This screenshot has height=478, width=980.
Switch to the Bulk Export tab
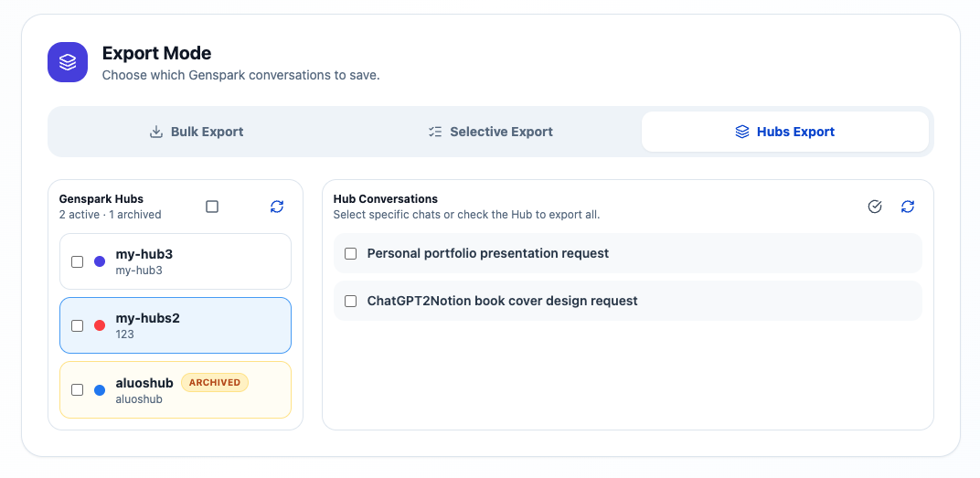pyautogui.click(x=197, y=132)
